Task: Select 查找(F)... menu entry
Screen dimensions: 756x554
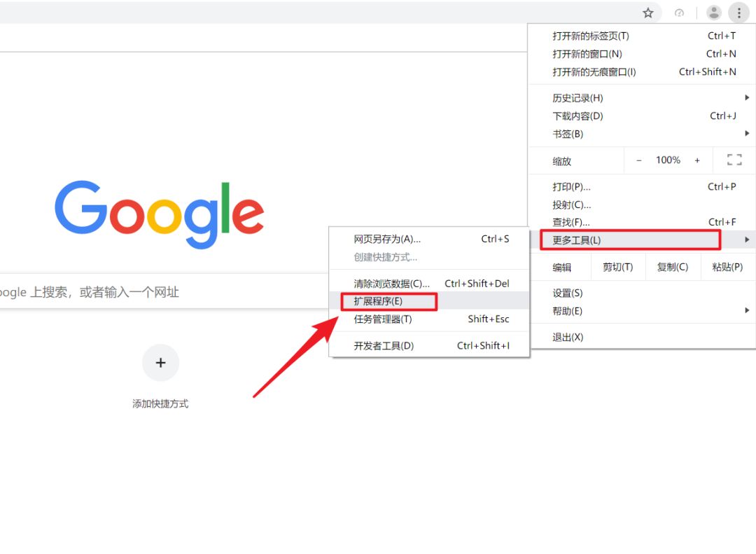Action: coord(642,222)
